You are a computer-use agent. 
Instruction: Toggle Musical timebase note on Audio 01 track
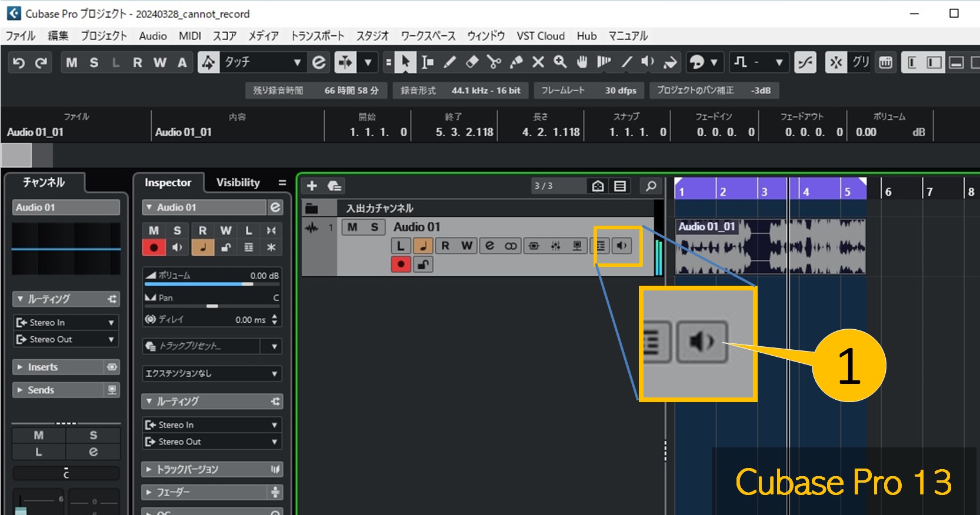pyautogui.click(x=423, y=246)
